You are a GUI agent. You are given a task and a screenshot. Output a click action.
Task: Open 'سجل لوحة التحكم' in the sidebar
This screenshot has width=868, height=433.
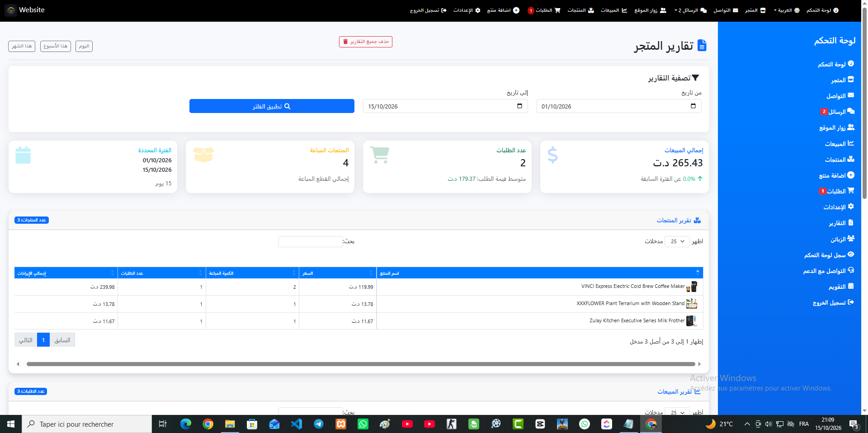(x=829, y=255)
